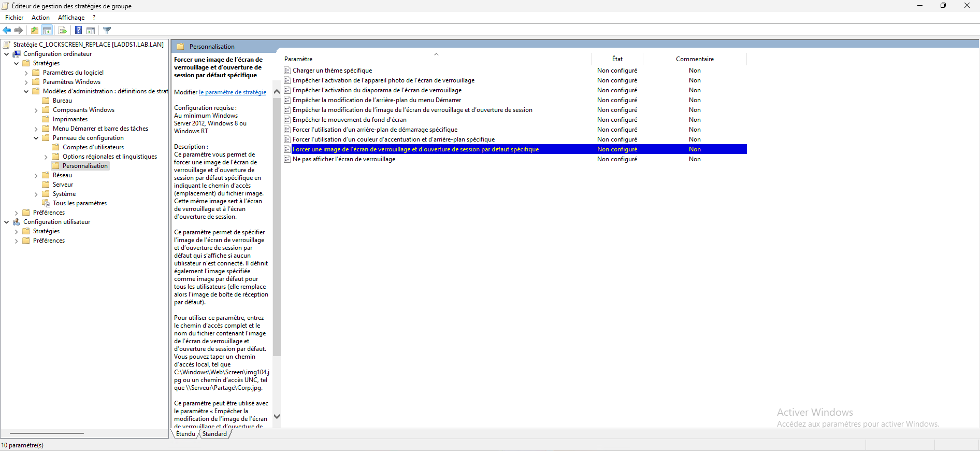Toggle the filter funnel in toolbar

(x=107, y=31)
